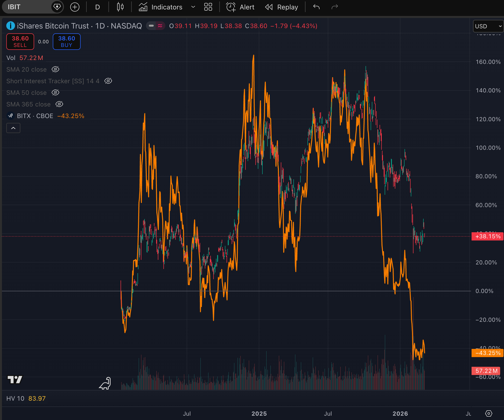The width and height of the screenshot is (504, 420).
Task: Click the undo arrow icon
Action: pyautogui.click(x=316, y=7)
